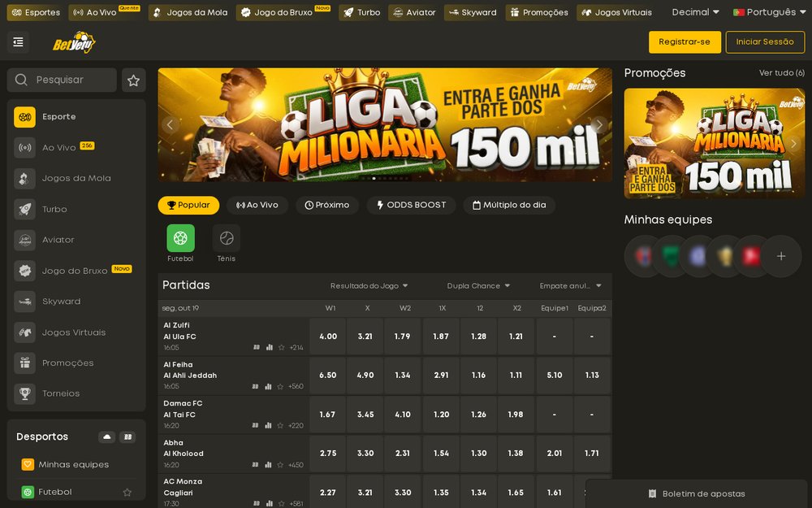Open scoreboard icon for Al Feiha match

[x=255, y=386]
